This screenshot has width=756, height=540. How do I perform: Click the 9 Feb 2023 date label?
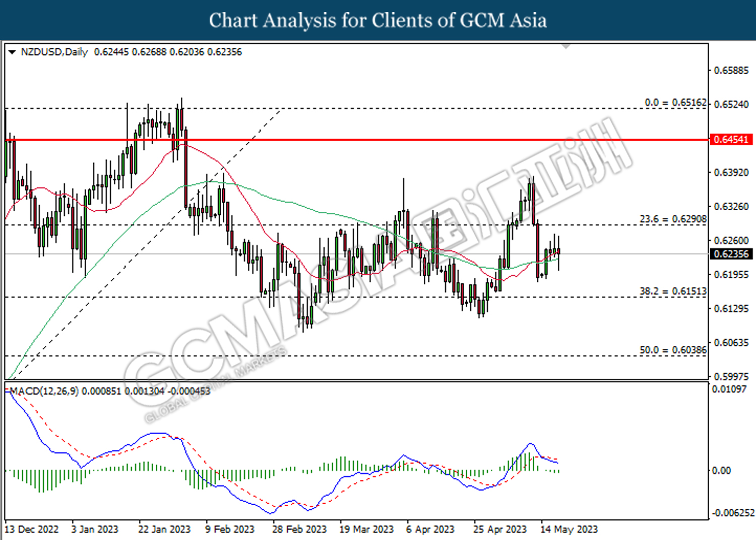229,529
